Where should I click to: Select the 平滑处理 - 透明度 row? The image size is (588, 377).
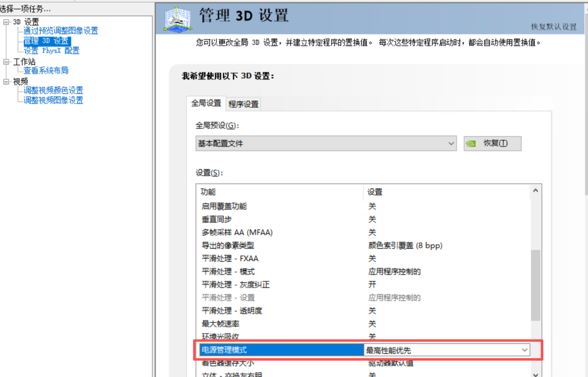click(x=363, y=311)
